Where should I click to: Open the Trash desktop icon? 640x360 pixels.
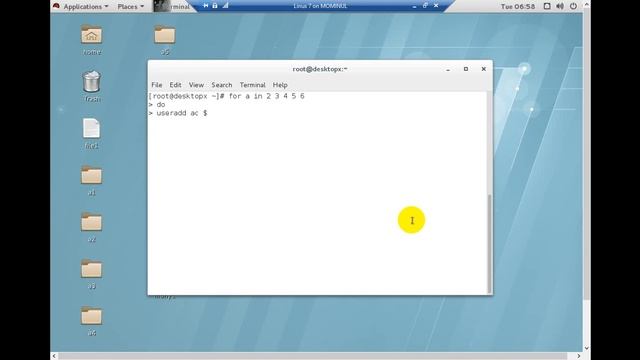click(x=91, y=82)
